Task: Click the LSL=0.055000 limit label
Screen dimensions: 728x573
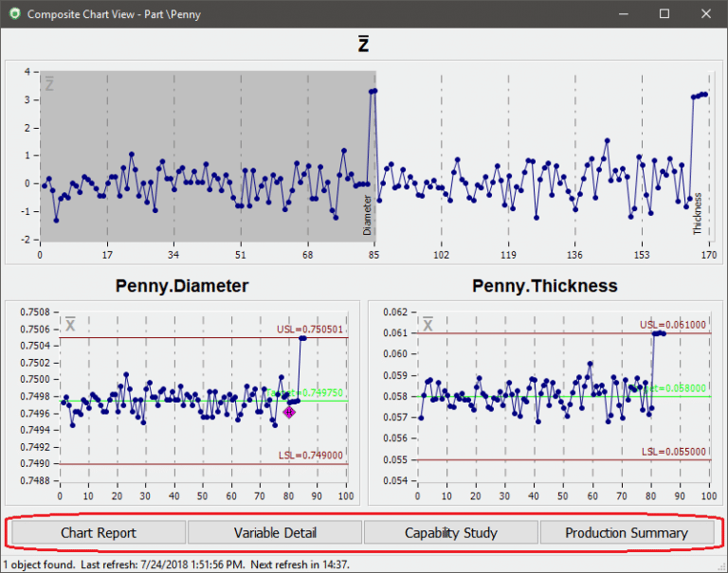Action: point(676,452)
